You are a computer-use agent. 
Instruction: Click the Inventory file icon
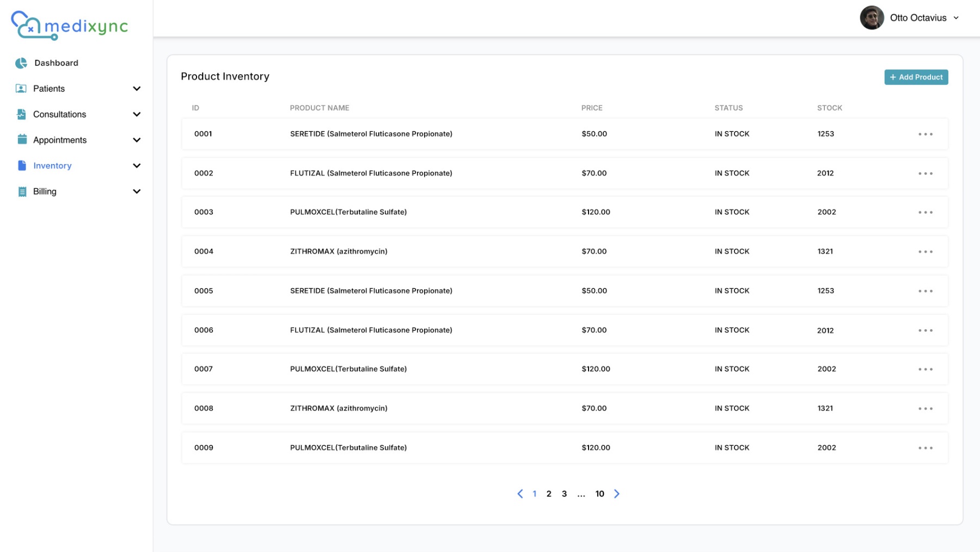22,166
